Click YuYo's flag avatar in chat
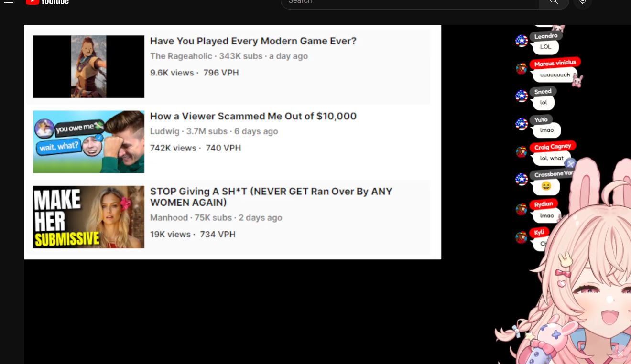The width and height of the screenshot is (631, 364). tap(522, 124)
